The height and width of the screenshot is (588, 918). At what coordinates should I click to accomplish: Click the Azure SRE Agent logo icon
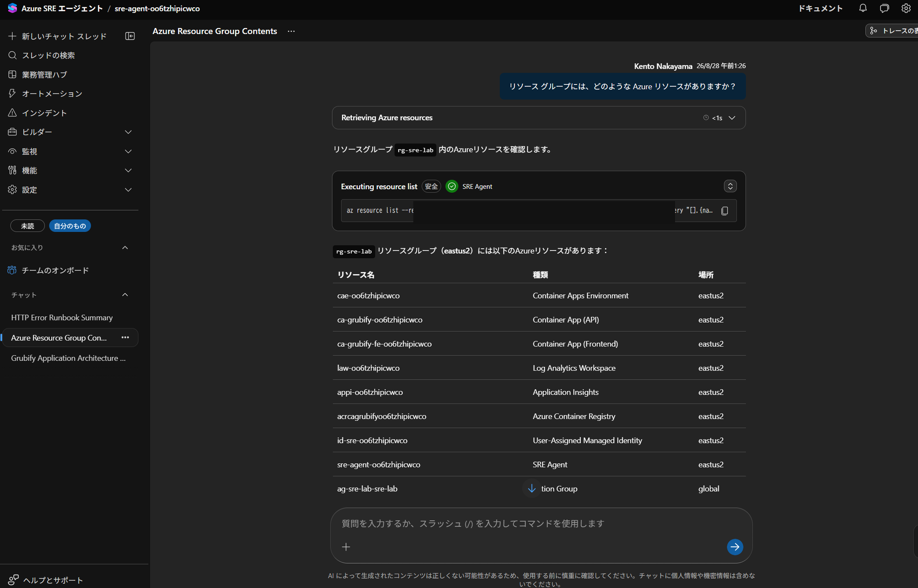pyautogui.click(x=12, y=8)
